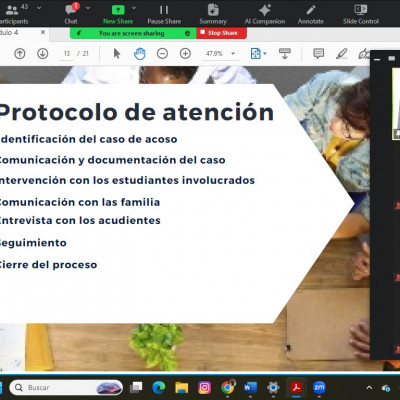400x400 pixels.
Task: Select the highlighter pen tool
Action: coord(342,53)
